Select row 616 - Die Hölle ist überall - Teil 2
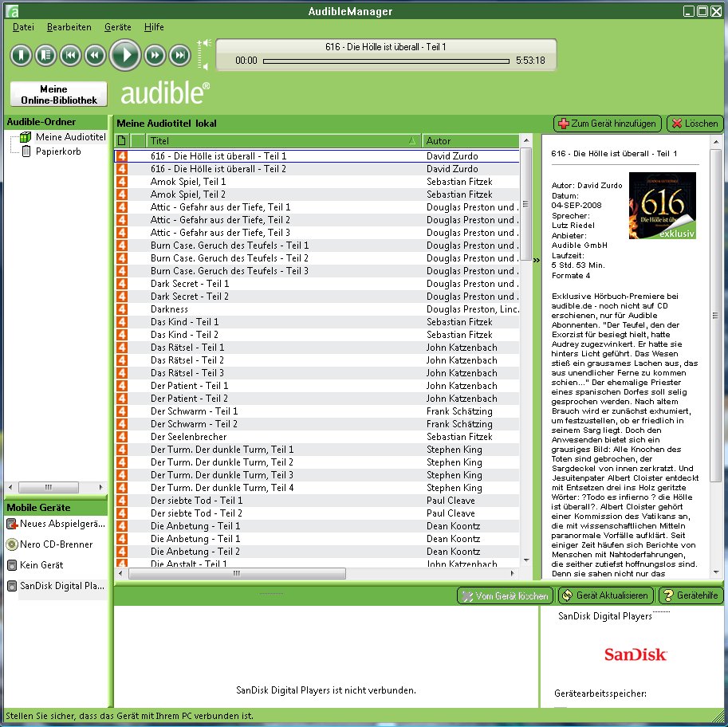 317,169
